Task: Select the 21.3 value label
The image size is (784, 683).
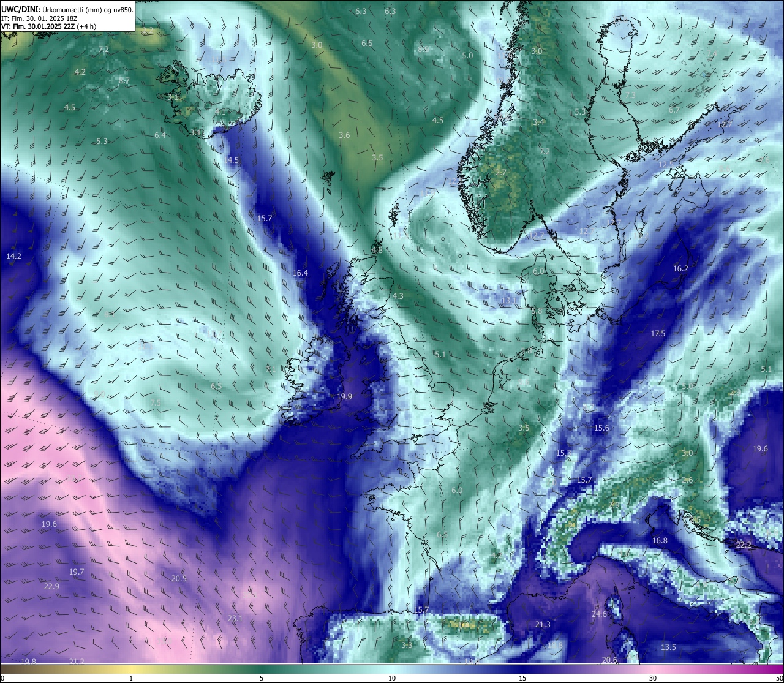Action: point(543,624)
